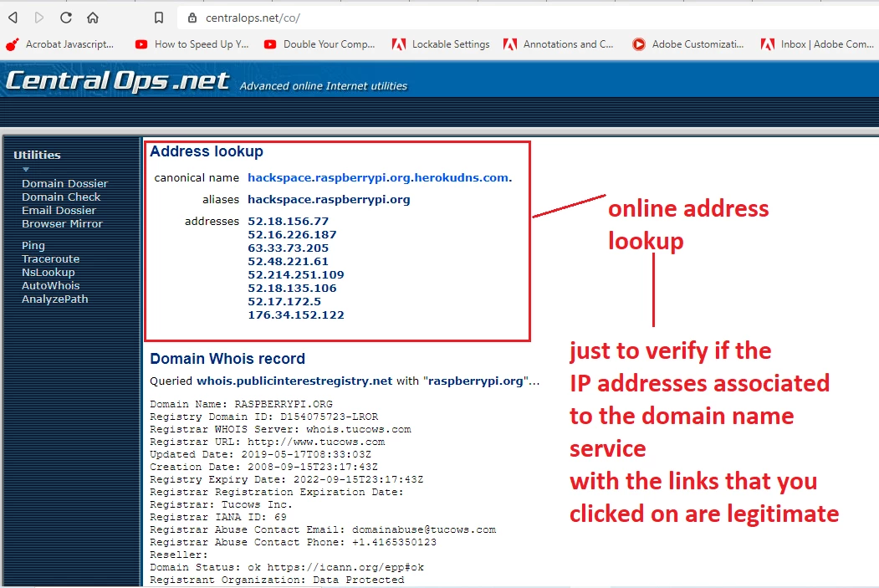Image resolution: width=879 pixels, height=588 pixels.
Task: Click the Updated Date line
Action: (x=261, y=455)
